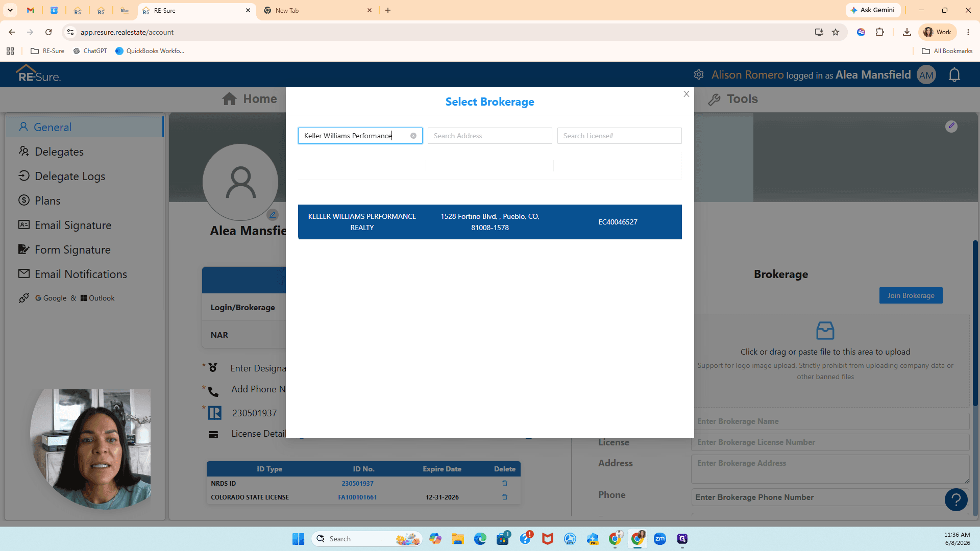Open Microsoft Edge from taskbar
This screenshot has height=551, width=980.
coord(480,539)
